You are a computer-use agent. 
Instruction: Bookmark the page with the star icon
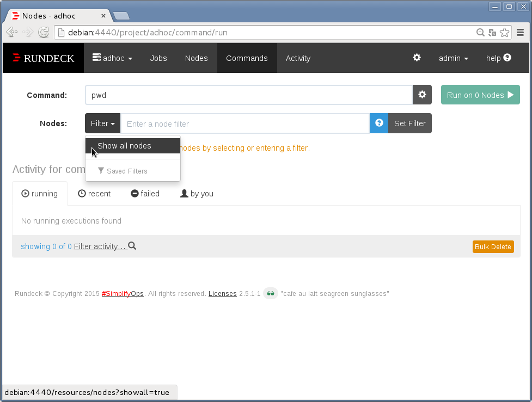(x=505, y=33)
